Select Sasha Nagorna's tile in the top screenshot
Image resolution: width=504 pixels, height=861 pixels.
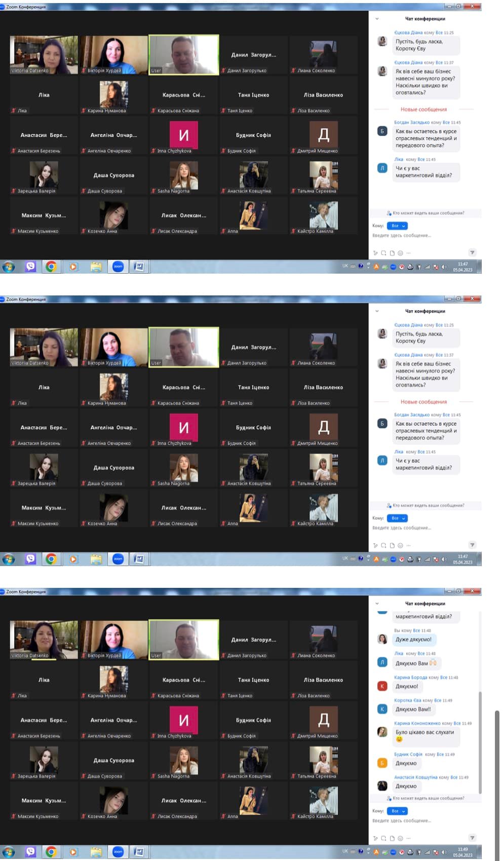tap(184, 175)
